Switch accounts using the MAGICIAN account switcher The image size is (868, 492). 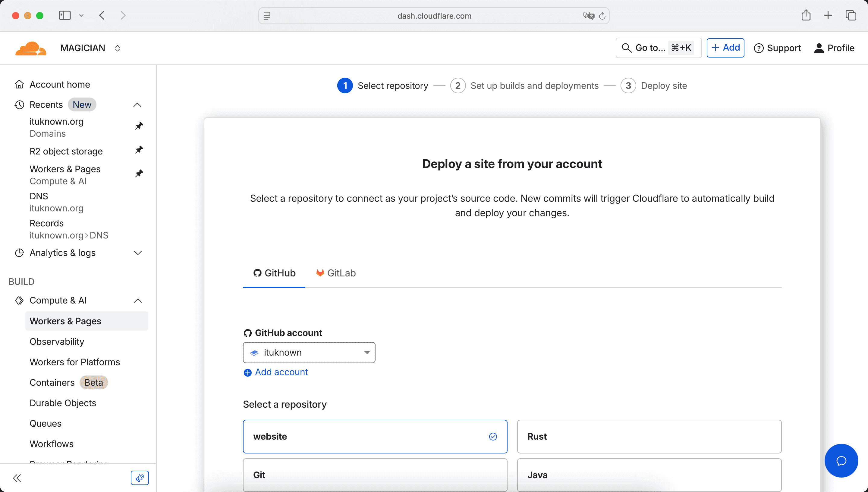(x=117, y=48)
